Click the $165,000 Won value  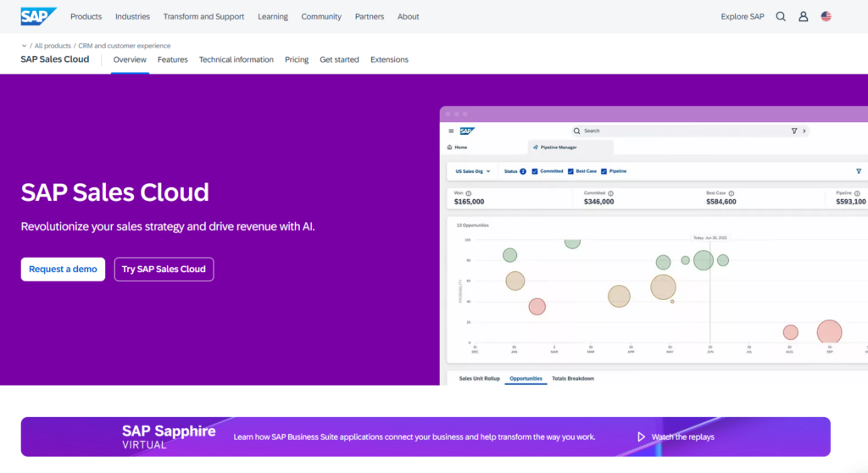click(x=469, y=202)
